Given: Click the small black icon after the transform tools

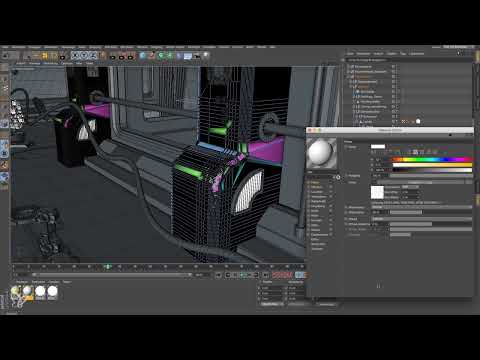Looking at the screenshot, I should (62, 57).
